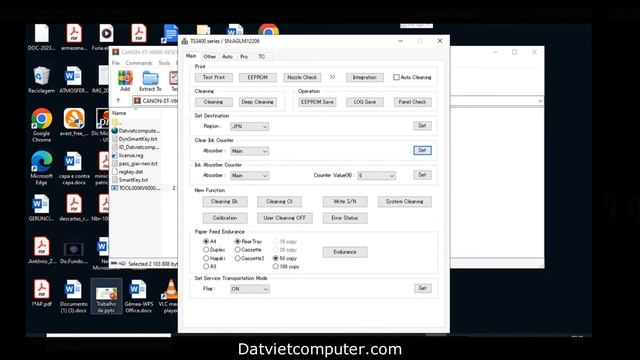Open Absorber dropdown under Clear Ink Counter
The height and width of the screenshot is (360, 640).
pos(249,151)
